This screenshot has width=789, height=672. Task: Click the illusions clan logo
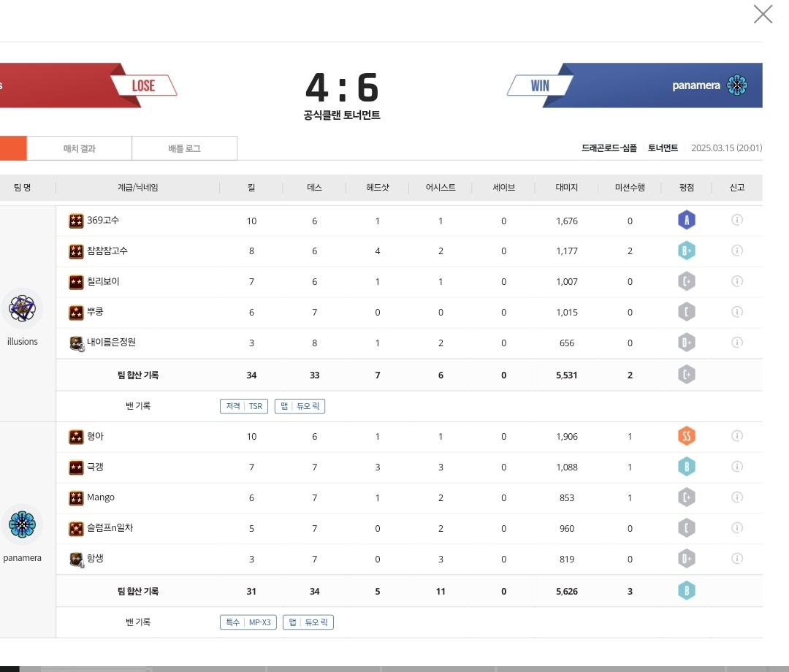pos(23,309)
